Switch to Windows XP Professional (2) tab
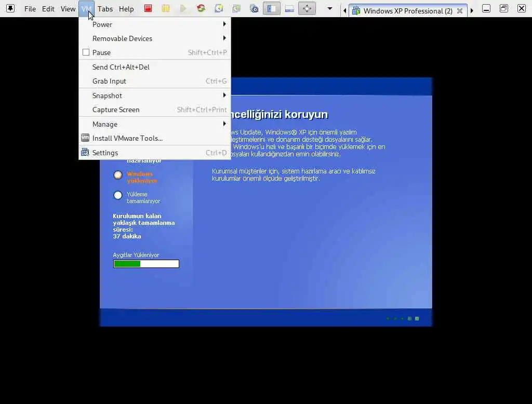 tap(408, 11)
